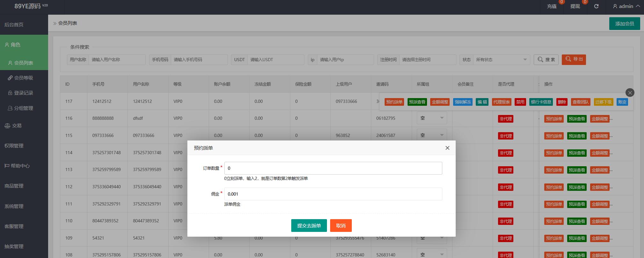644x258 pixels.
Task: Open the 角色 sidebar section icon
Action: coord(7,45)
